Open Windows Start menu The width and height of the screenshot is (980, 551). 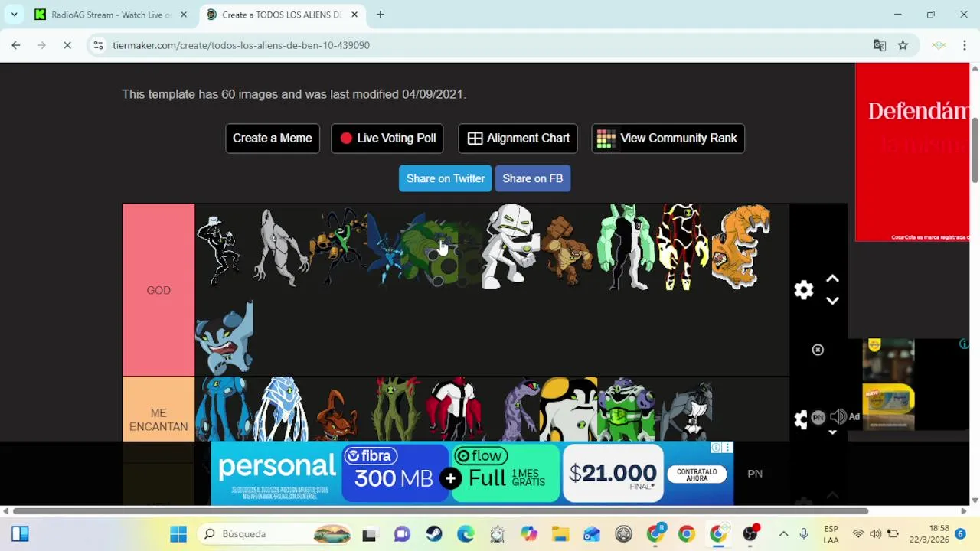178,534
